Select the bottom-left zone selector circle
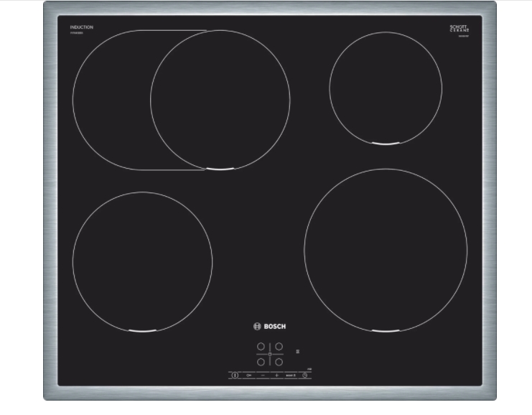 click(x=261, y=362)
